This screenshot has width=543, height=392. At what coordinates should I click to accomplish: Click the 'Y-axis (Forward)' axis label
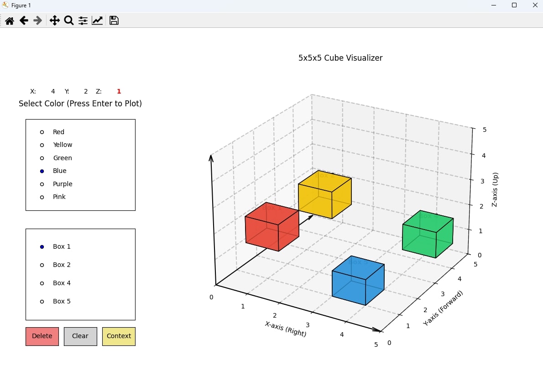click(443, 308)
